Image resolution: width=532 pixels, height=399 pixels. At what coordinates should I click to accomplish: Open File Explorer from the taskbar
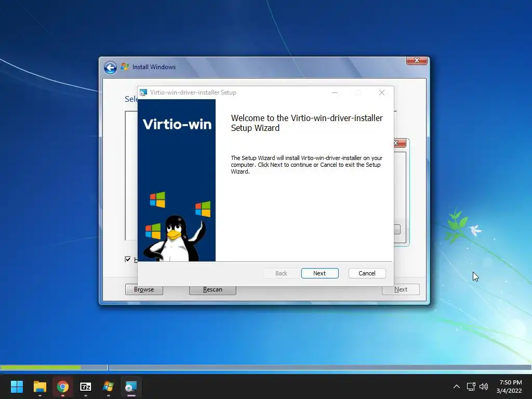point(39,387)
